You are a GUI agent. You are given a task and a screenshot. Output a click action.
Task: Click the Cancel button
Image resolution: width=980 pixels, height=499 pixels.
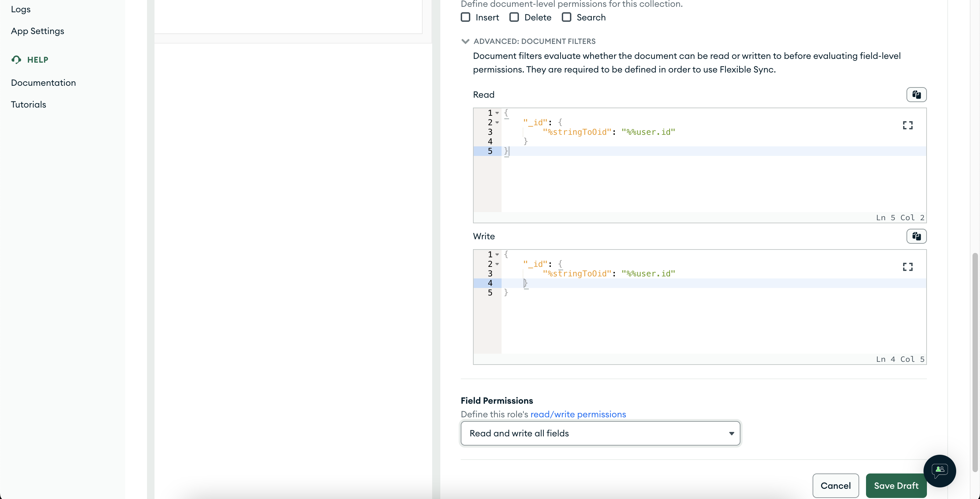pos(835,485)
